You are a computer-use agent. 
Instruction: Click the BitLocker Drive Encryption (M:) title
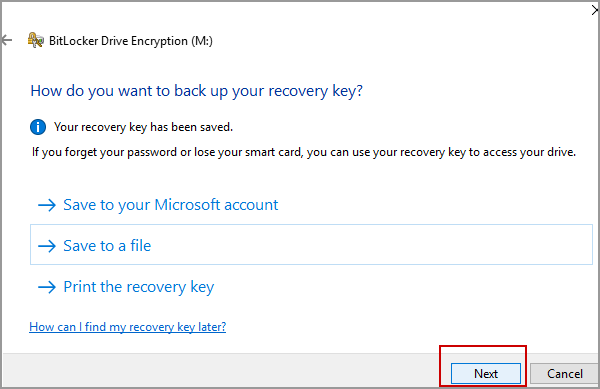[131, 41]
